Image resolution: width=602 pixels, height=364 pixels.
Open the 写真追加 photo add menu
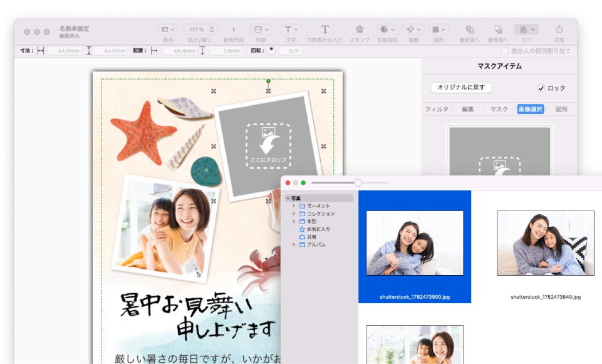click(387, 29)
